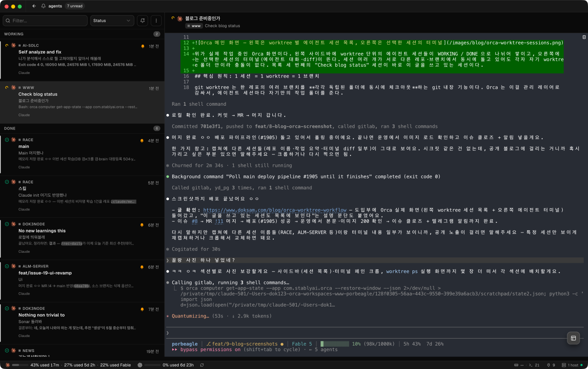Image resolution: width=588 pixels, height=369 pixels.
Task: Click the 10% context usage bar
Action: click(335, 344)
